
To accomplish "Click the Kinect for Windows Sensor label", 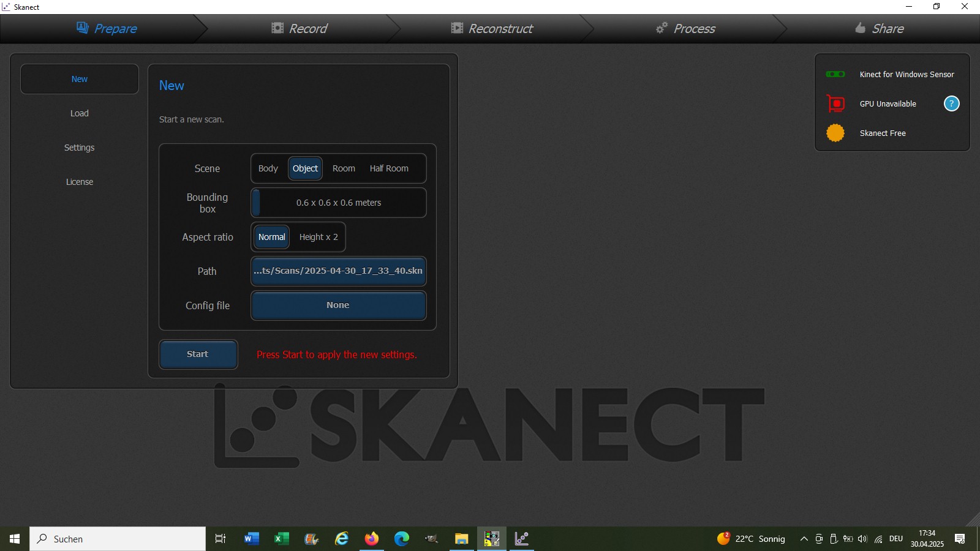I will (x=907, y=75).
